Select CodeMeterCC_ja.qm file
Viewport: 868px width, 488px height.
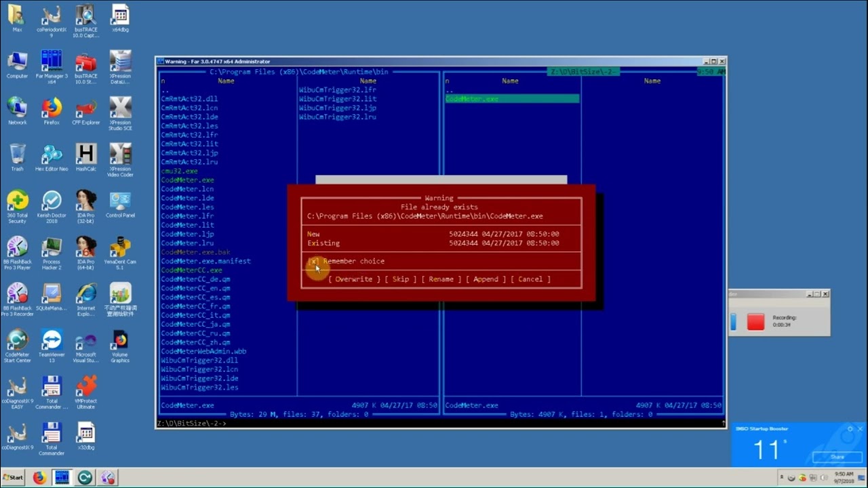195,325
